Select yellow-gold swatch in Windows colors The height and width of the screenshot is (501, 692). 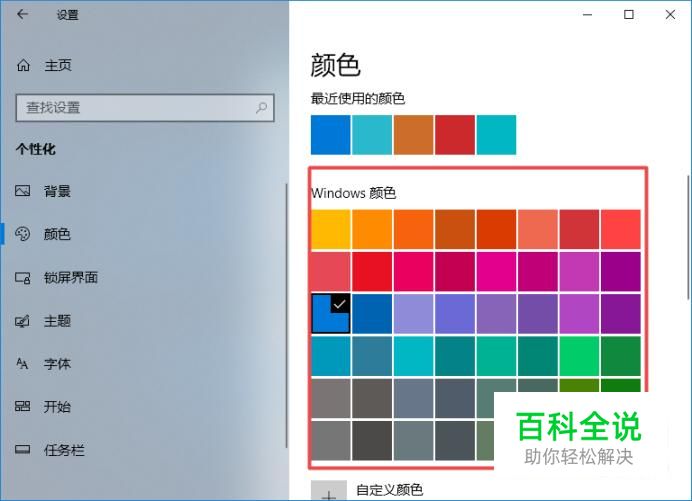click(x=331, y=230)
